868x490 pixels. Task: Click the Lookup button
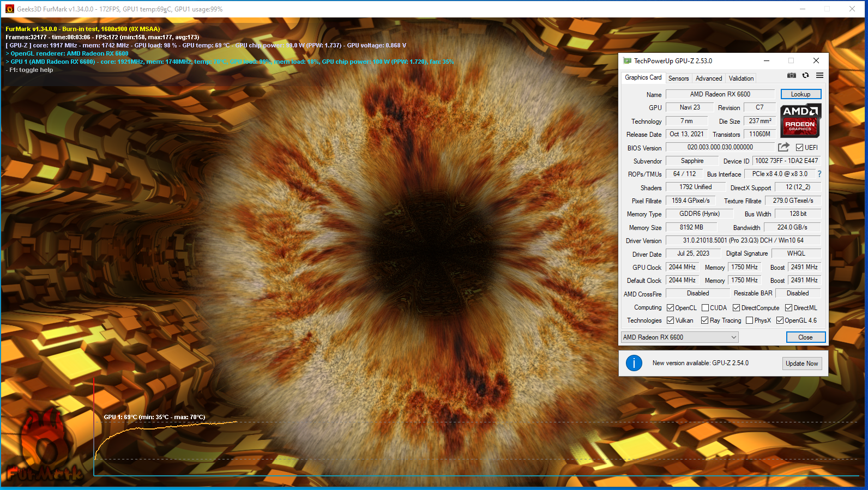pyautogui.click(x=800, y=94)
